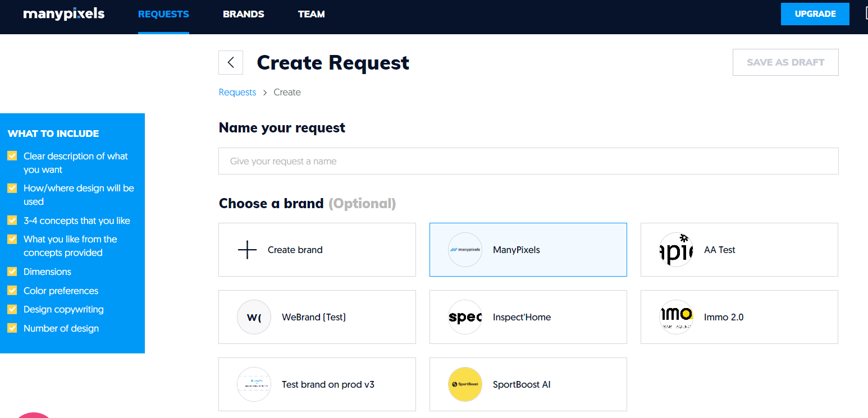
Task: Click the AA Test brand name text
Action: [720, 250]
